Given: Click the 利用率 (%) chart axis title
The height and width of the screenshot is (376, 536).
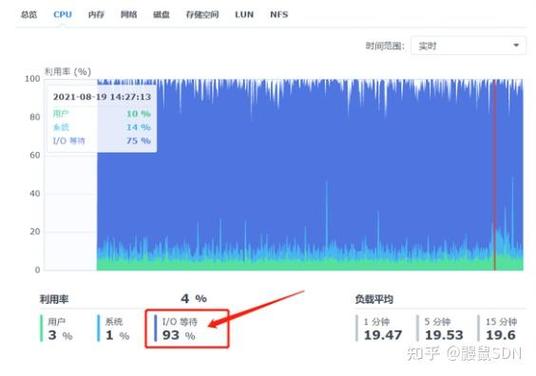Looking at the screenshot, I should 68,72.
